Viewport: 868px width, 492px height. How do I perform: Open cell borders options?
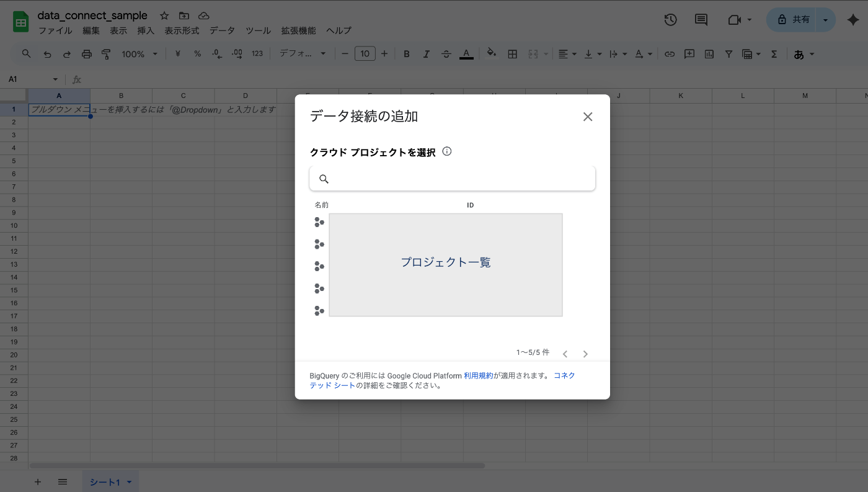pyautogui.click(x=512, y=54)
